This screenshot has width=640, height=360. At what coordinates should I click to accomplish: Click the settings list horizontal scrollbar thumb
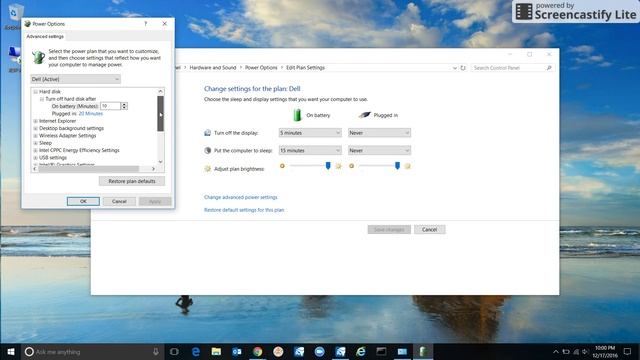click(x=89, y=169)
